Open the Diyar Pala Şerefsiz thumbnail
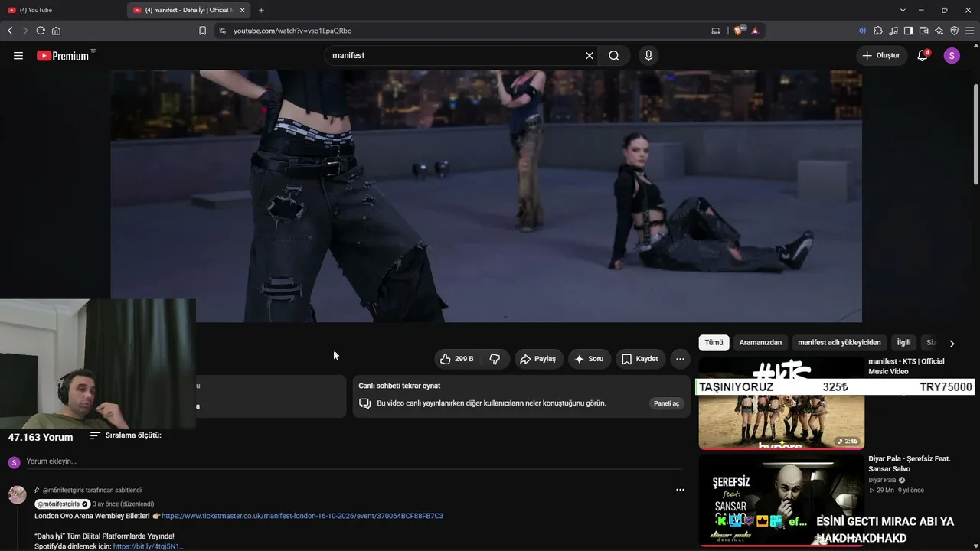Image resolution: width=980 pixels, height=551 pixels. pyautogui.click(x=781, y=501)
